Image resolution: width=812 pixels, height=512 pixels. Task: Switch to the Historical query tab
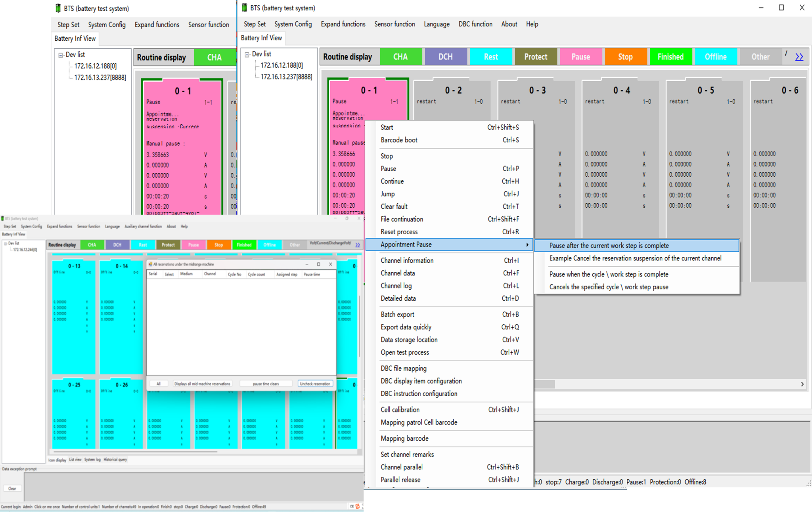(115, 459)
